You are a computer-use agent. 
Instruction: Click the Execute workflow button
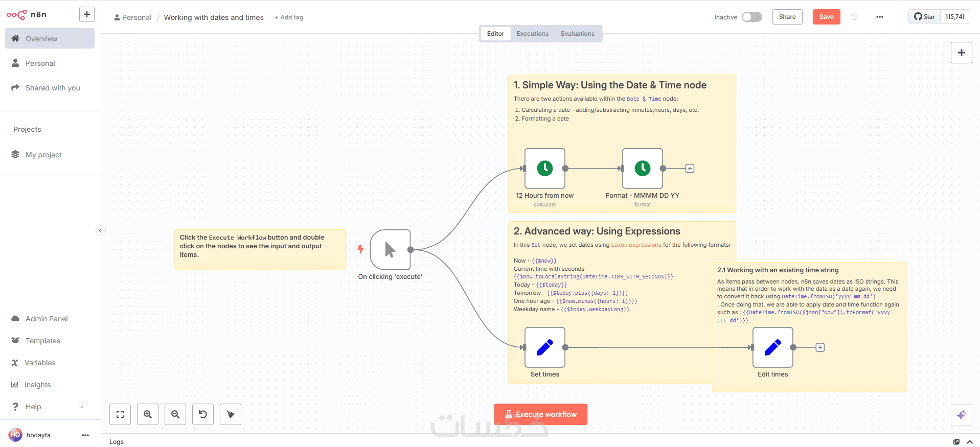click(540, 414)
